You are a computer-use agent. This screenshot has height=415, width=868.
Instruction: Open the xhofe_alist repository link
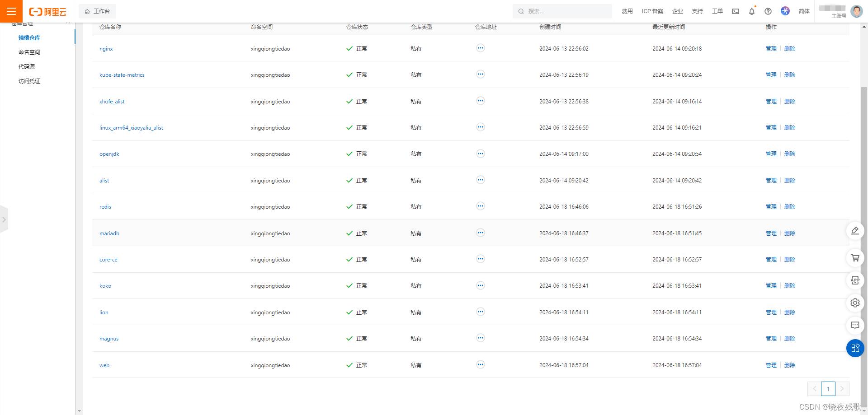click(x=112, y=102)
